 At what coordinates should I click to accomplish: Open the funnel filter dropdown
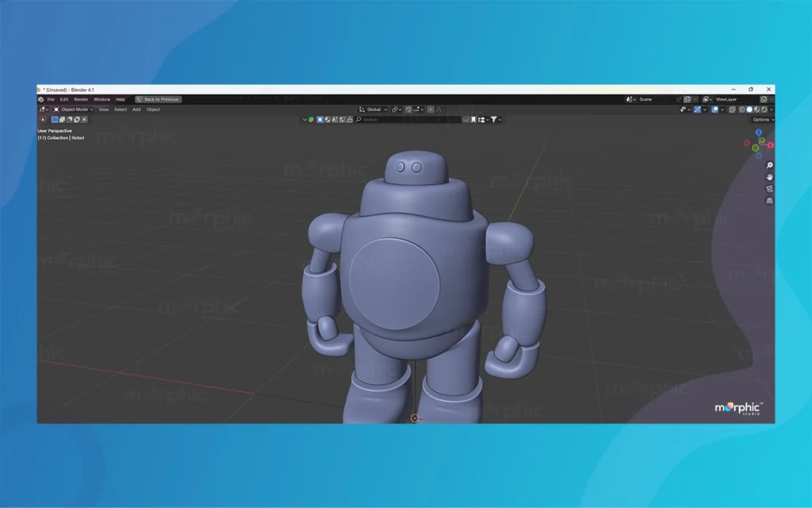[x=496, y=120]
